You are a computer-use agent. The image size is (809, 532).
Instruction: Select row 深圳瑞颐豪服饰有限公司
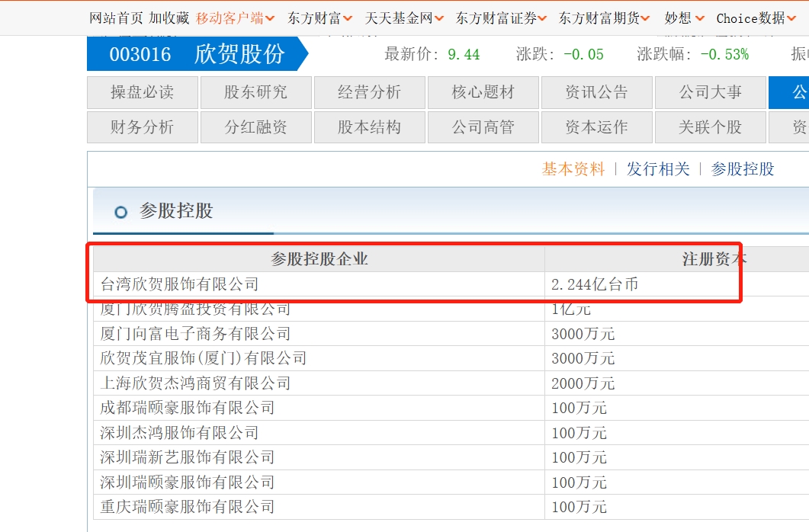click(x=451, y=482)
